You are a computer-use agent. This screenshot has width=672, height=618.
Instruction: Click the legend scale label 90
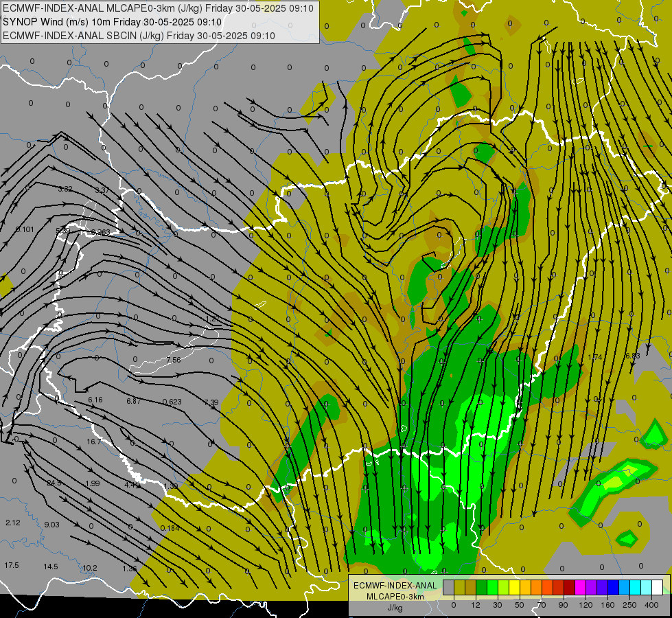563,605
